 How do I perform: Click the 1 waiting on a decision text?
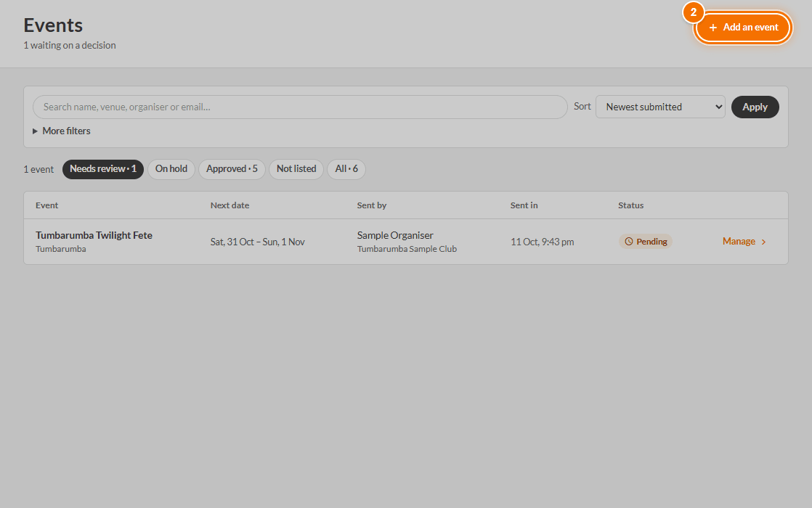tap(70, 46)
